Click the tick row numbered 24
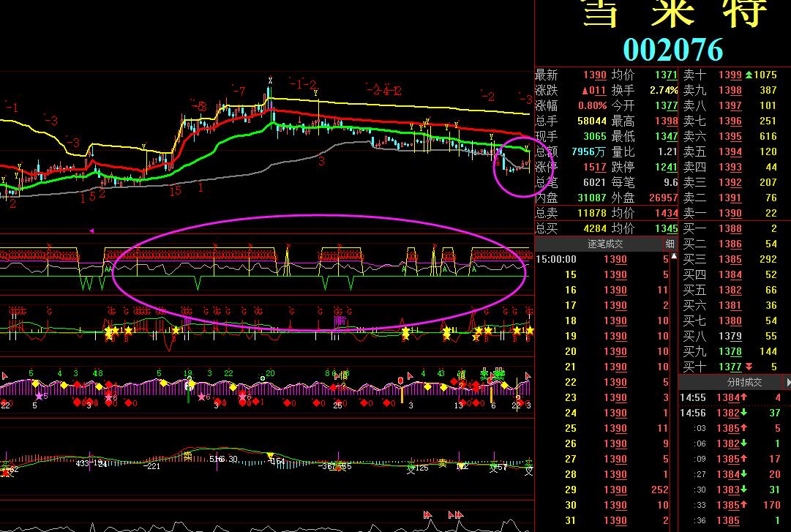The height and width of the screenshot is (532, 791). coord(602,413)
